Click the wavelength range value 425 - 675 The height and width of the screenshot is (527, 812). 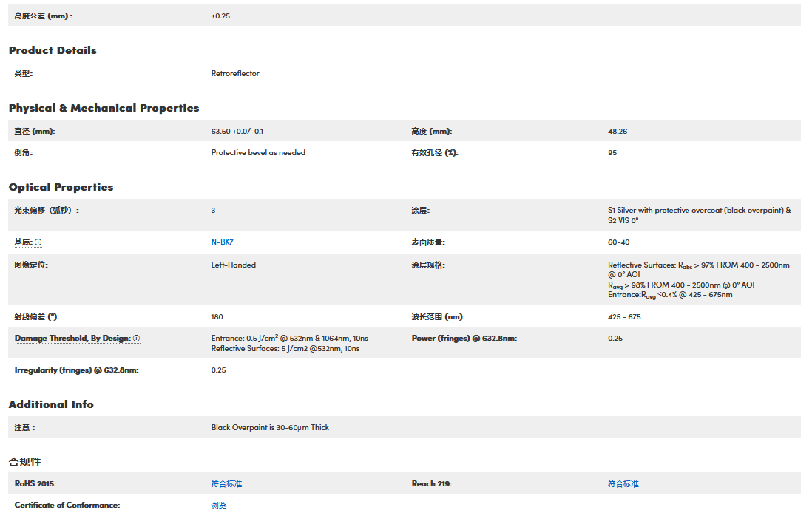(624, 317)
